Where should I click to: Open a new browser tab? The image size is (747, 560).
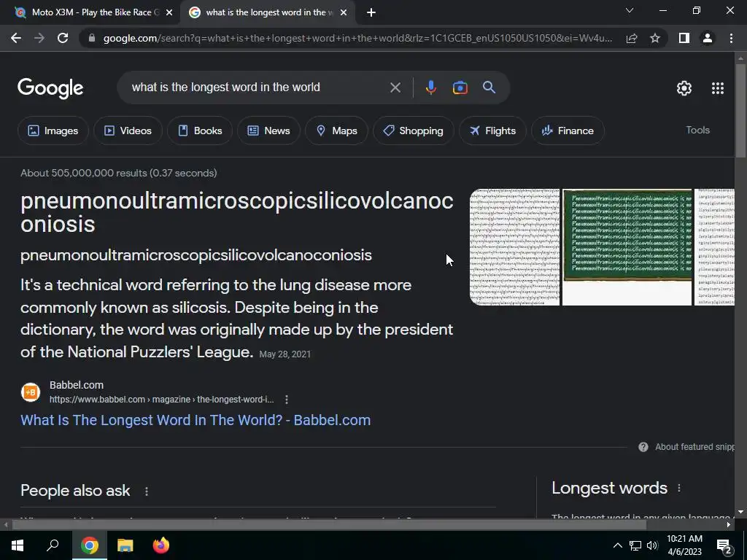pos(371,12)
